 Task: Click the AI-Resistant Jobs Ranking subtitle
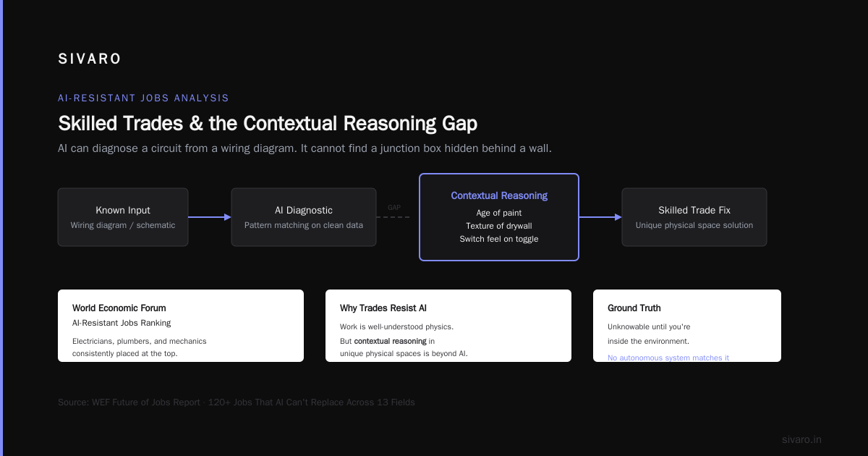[x=122, y=323]
